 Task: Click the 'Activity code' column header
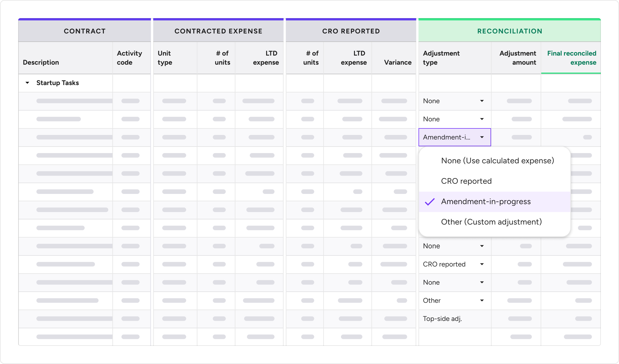click(x=129, y=58)
